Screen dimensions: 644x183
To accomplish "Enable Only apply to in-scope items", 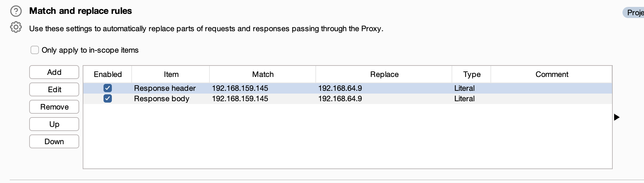I will (35, 50).
